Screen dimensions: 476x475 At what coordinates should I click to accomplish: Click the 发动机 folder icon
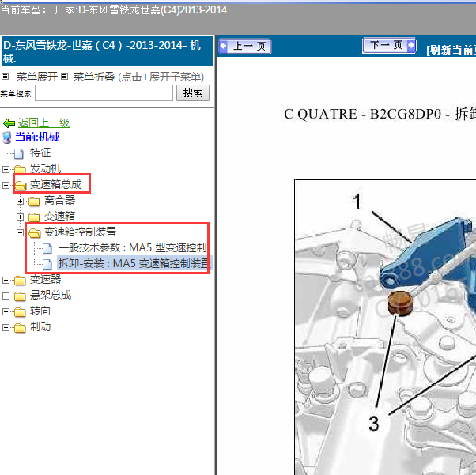point(20,169)
